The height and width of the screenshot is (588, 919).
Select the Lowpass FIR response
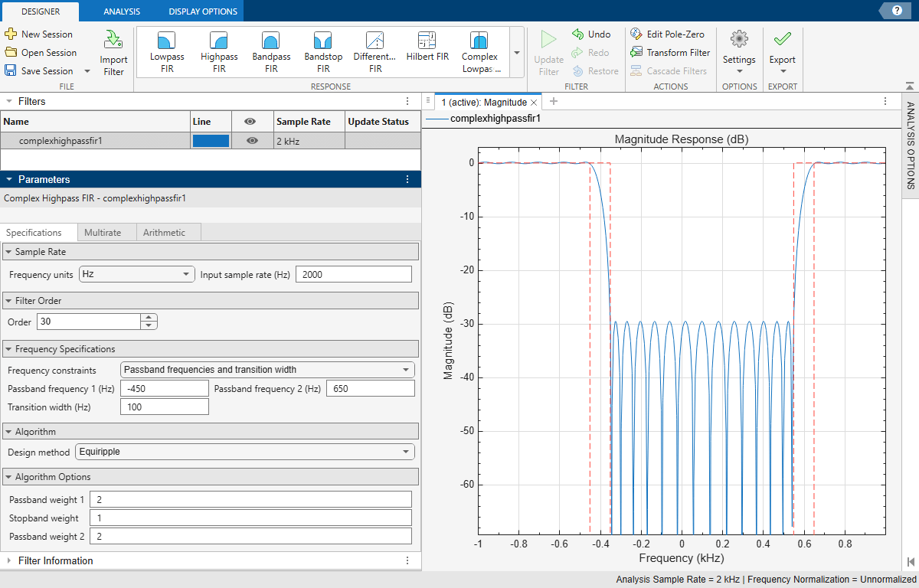[167, 52]
